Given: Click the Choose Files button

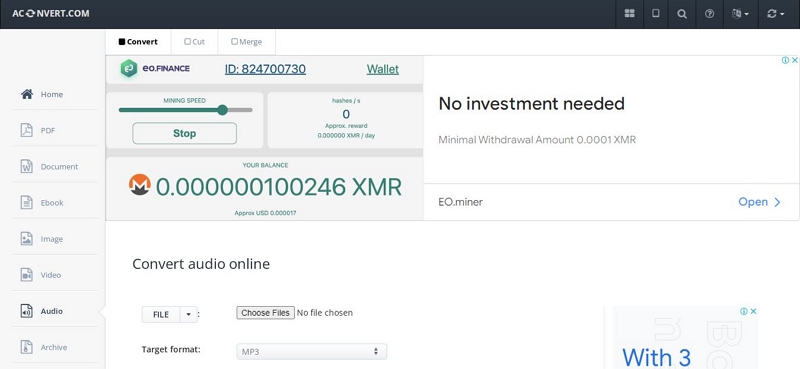Looking at the screenshot, I should 265,313.
